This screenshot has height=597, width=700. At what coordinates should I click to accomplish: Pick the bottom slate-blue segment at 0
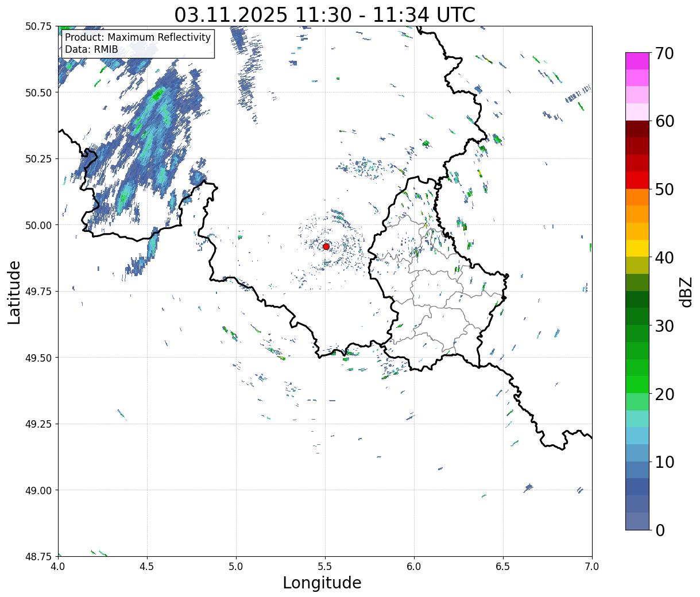click(x=637, y=521)
